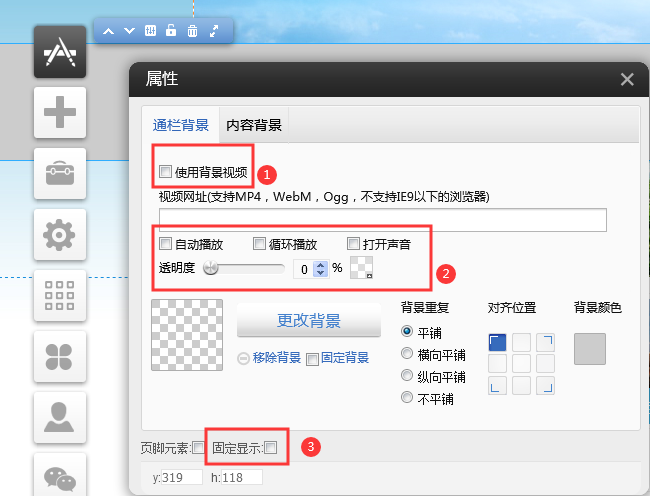Click the gray 背景颜色 swatch
This screenshot has height=496, width=650.
(x=590, y=349)
